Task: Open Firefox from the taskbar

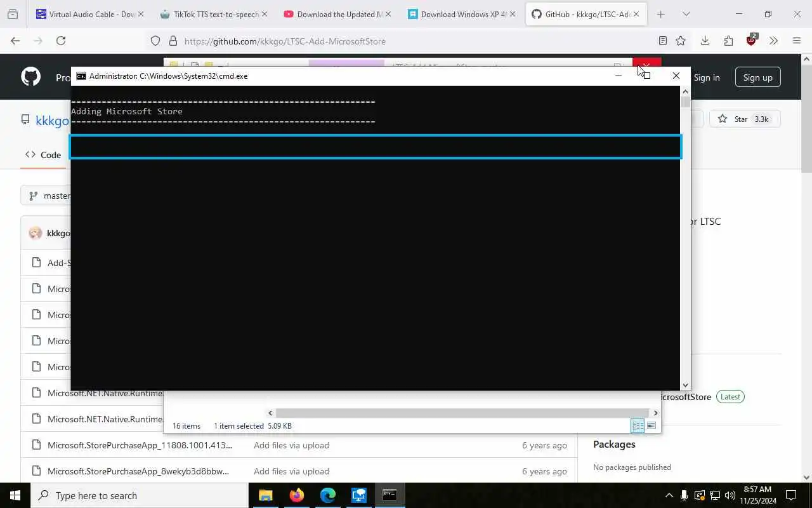Action: [296, 495]
